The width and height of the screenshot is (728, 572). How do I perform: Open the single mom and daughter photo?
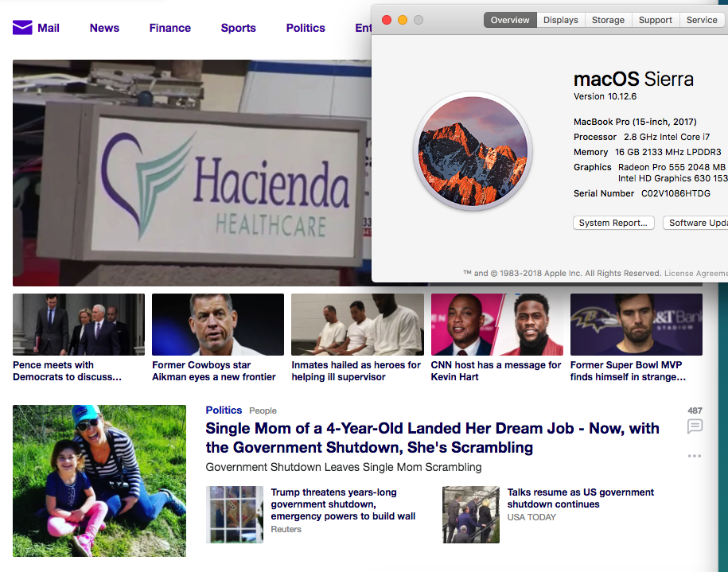[99, 481]
